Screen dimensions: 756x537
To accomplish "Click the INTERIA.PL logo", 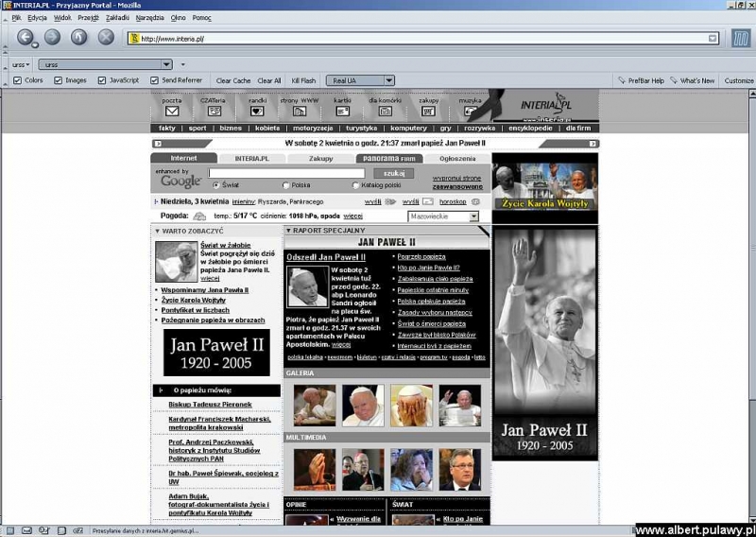I will (546, 105).
